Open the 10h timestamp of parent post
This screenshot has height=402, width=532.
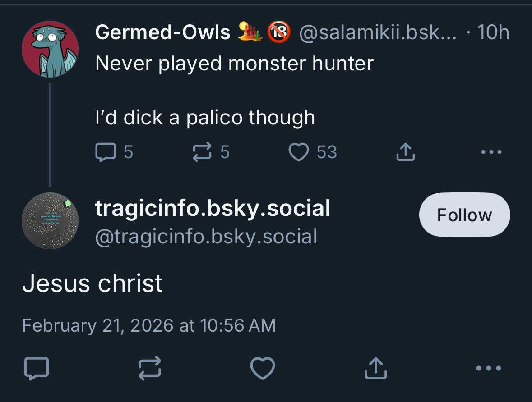pyautogui.click(x=493, y=32)
